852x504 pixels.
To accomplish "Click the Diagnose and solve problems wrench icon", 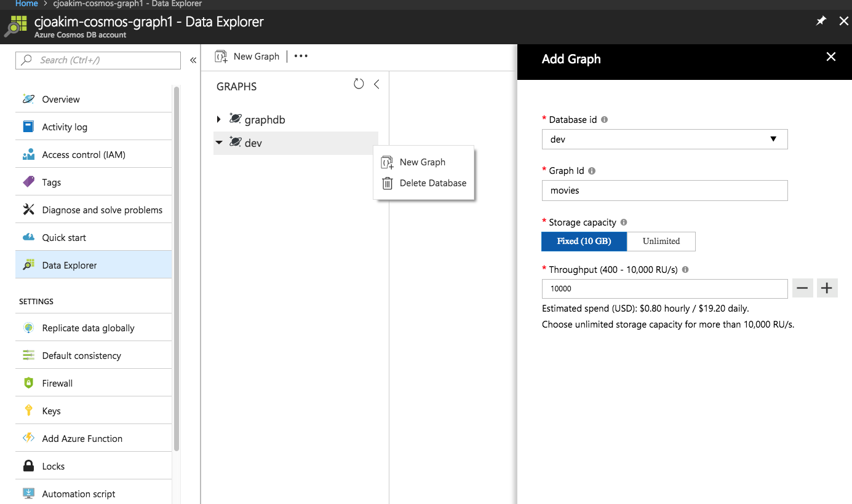I will point(28,210).
